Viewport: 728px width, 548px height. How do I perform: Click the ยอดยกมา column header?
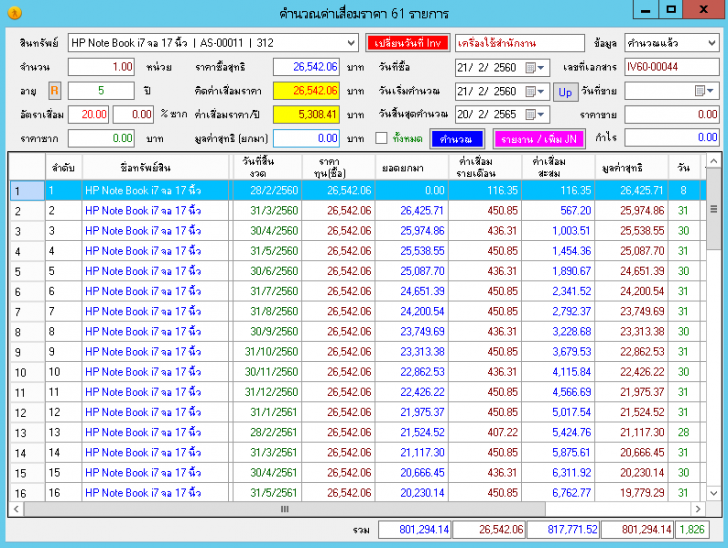click(411, 167)
